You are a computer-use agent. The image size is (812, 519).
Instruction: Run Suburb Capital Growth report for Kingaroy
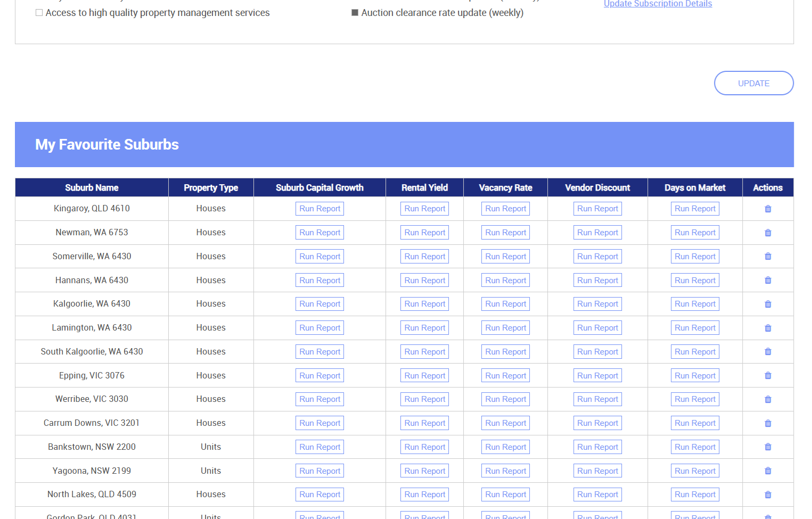coord(319,209)
